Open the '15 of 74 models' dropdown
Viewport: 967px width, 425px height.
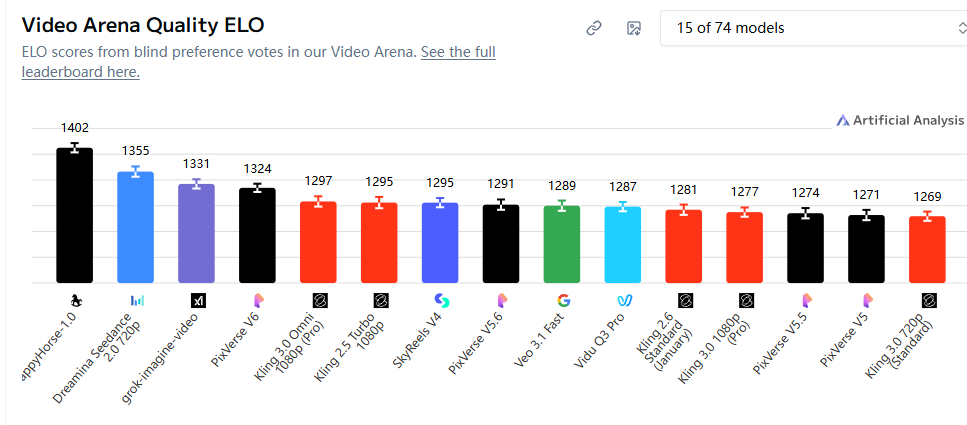(810, 28)
